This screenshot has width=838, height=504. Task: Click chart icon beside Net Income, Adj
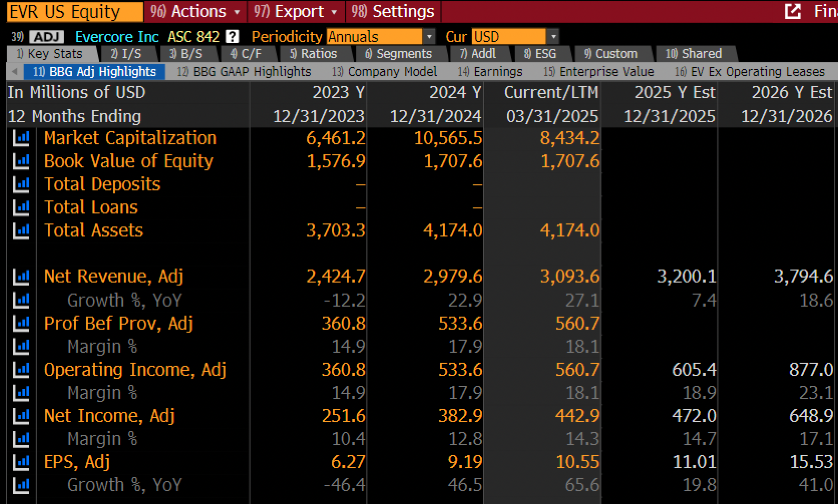(x=21, y=416)
